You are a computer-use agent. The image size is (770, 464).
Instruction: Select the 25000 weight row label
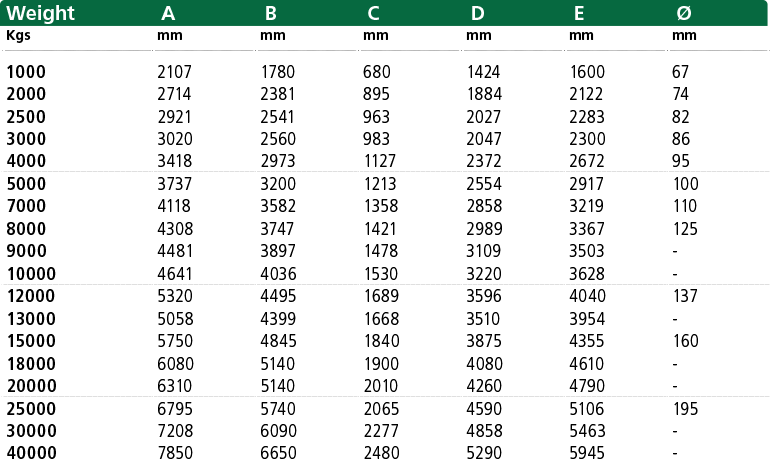coord(31,409)
